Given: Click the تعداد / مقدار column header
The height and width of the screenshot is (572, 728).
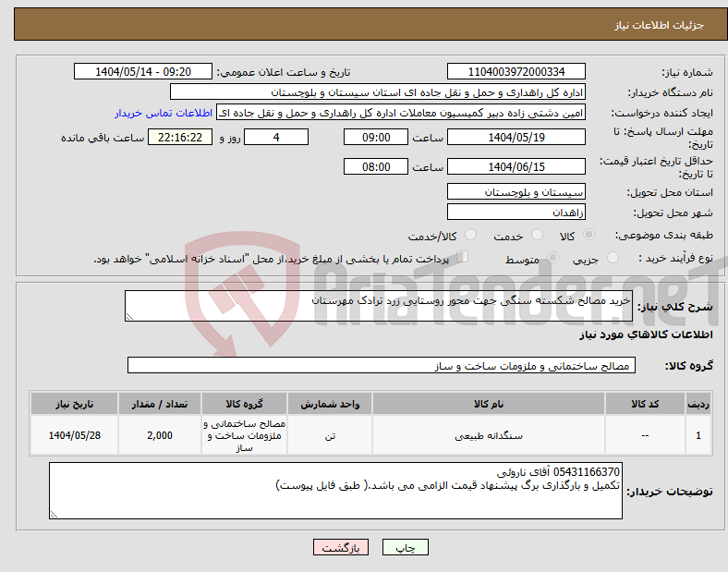Looking at the screenshot, I should pos(160,404).
